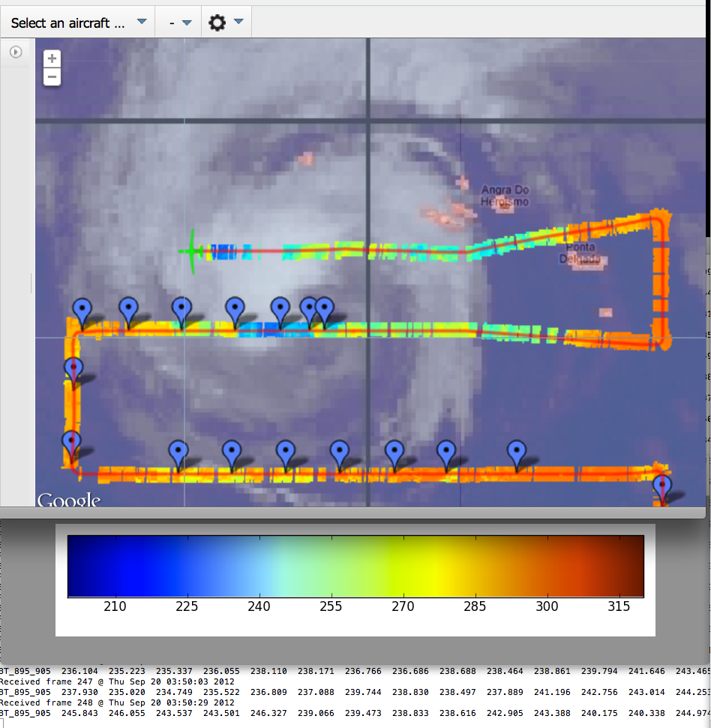
Task: Open the gear settings dropdown
Action: click(x=226, y=23)
